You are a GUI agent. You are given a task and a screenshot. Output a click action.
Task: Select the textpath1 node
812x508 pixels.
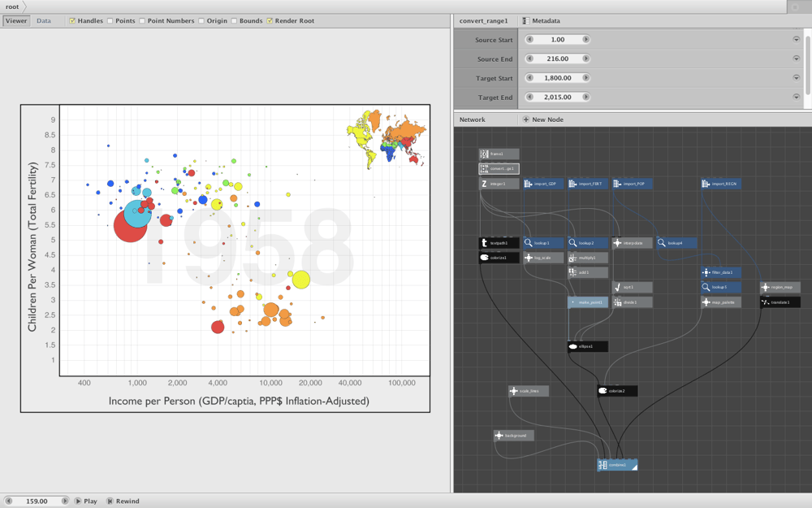coord(499,242)
